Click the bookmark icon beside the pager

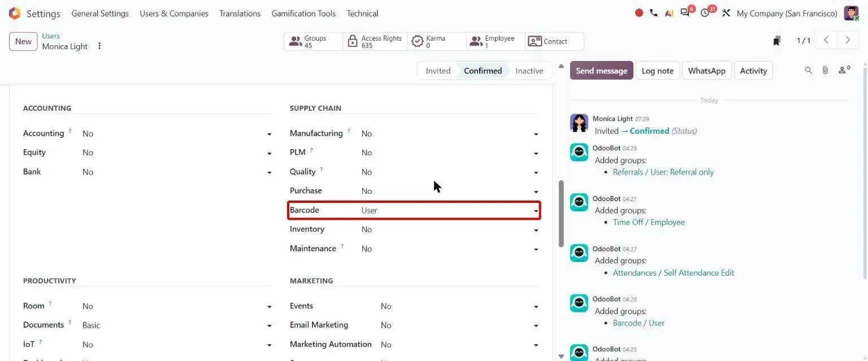[777, 41]
